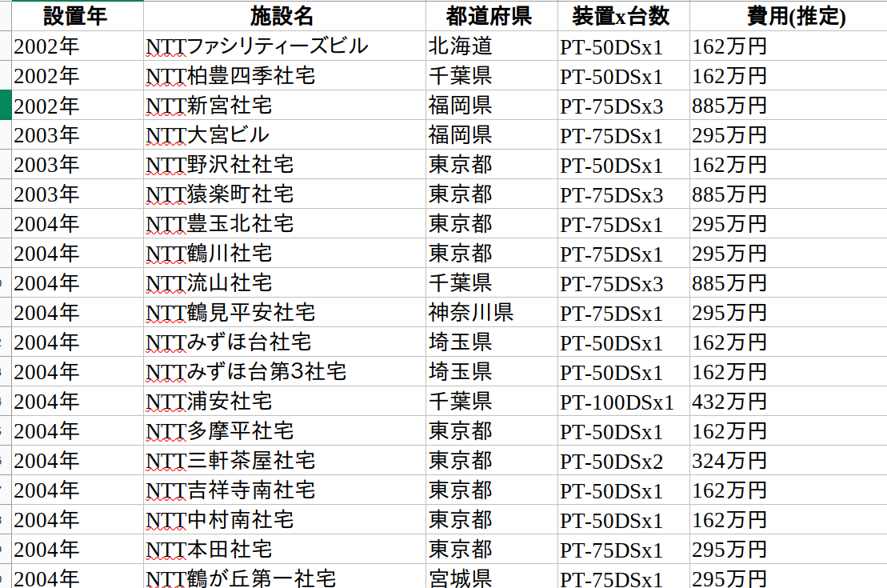Click PT-75DSx3 in the NTT流山社宅 row
Screen dimensions: 887x588
click(623, 283)
